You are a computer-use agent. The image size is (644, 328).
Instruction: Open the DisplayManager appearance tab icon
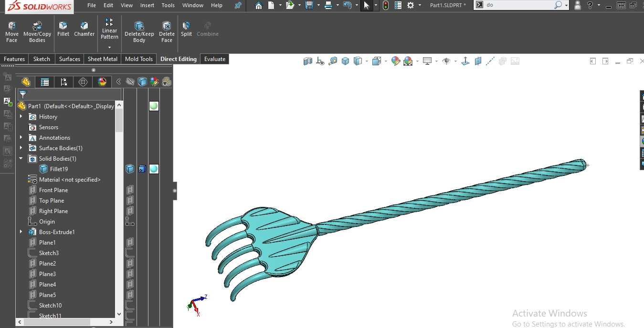click(x=102, y=82)
